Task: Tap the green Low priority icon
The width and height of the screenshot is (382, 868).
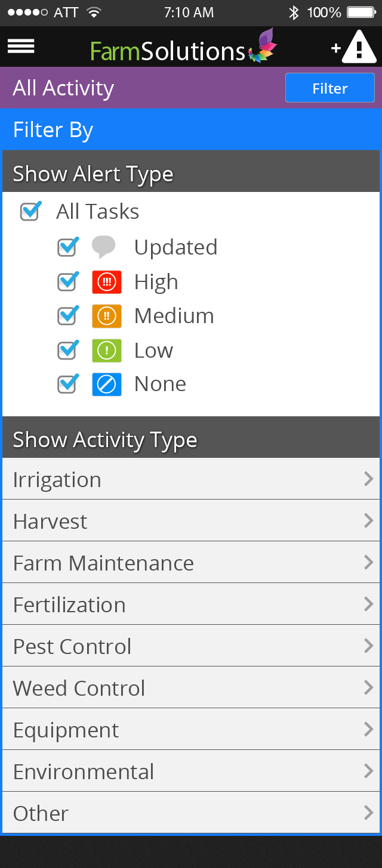Action: tap(107, 351)
